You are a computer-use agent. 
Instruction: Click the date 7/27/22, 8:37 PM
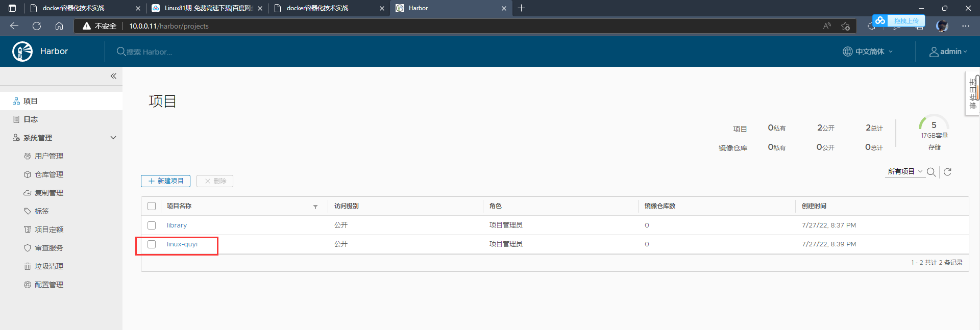pos(829,225)
